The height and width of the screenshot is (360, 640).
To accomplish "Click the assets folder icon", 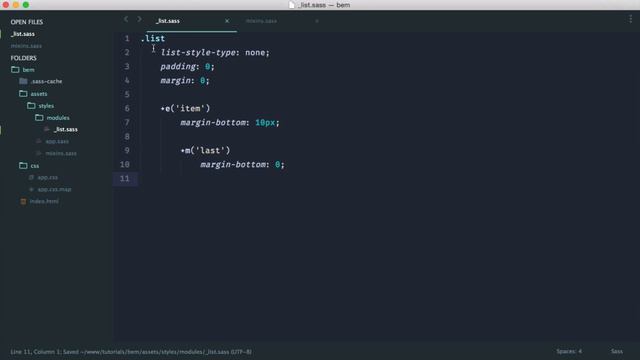I will [23, 94].
